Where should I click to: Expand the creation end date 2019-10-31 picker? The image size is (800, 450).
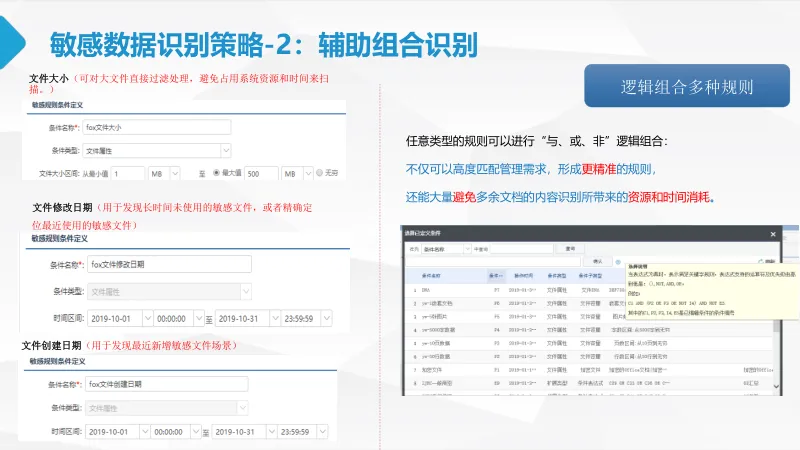[x=272, y=432]
